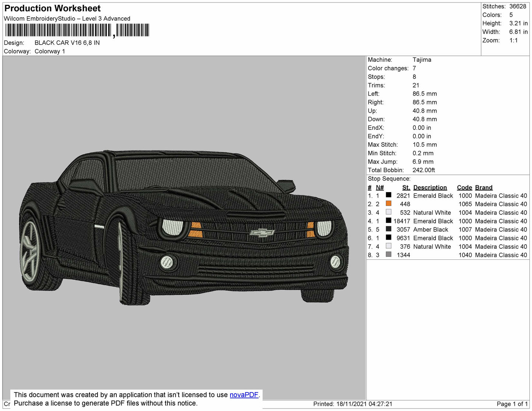
Task: Click the Page 1 of 1 indicator
Action: pyautogui.click(x=512, y=404)
